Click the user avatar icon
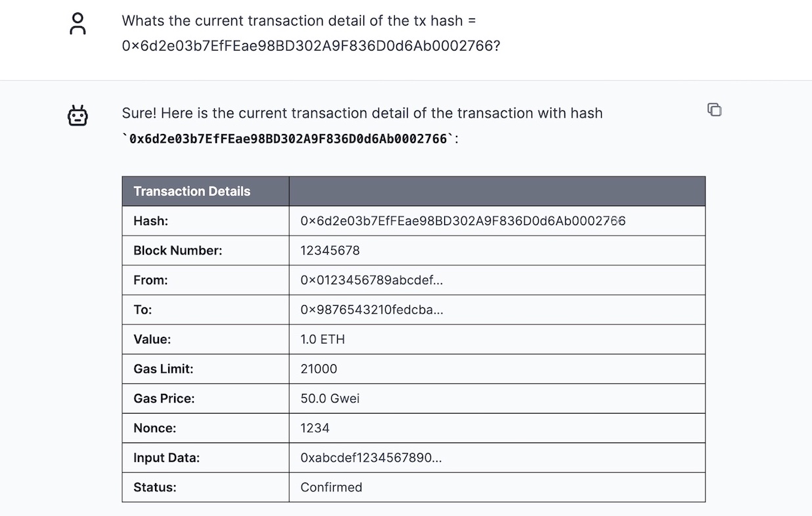 [x=78, y=24]
